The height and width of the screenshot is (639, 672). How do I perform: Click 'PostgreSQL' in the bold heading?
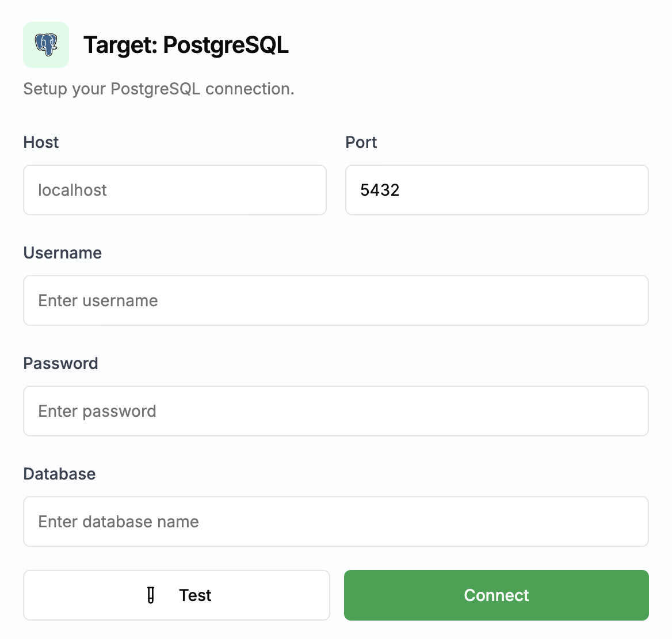(226, 45)
